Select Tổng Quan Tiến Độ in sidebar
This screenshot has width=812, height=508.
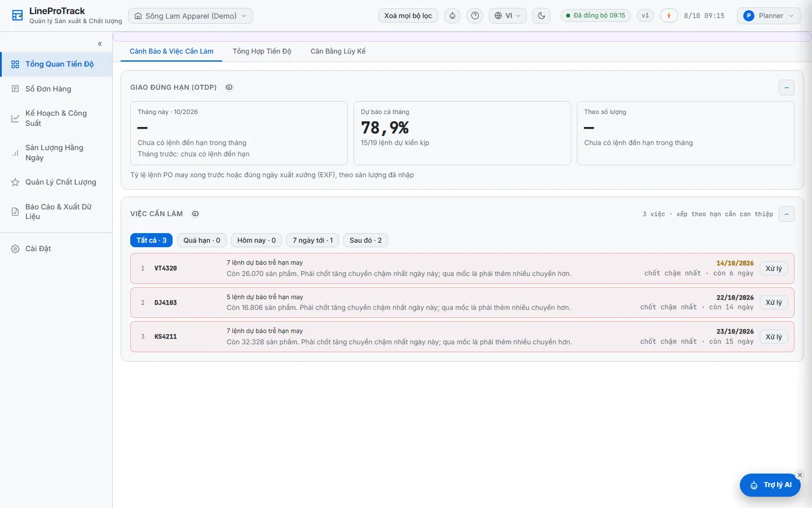click(x=56, y=64)
